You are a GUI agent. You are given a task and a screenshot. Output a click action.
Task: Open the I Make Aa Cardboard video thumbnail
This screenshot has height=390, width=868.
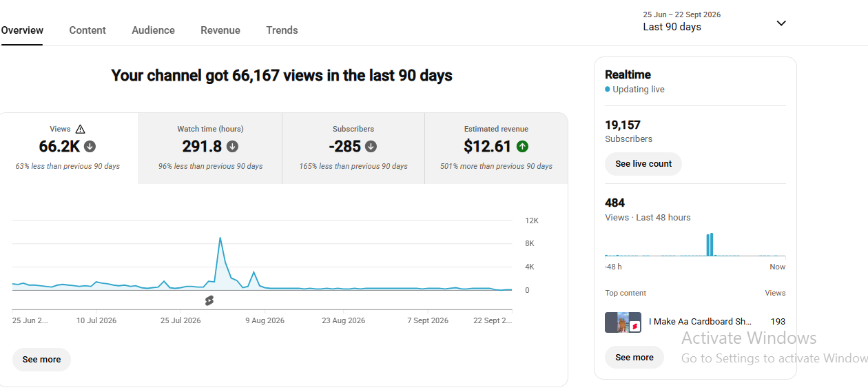(623, 322)
